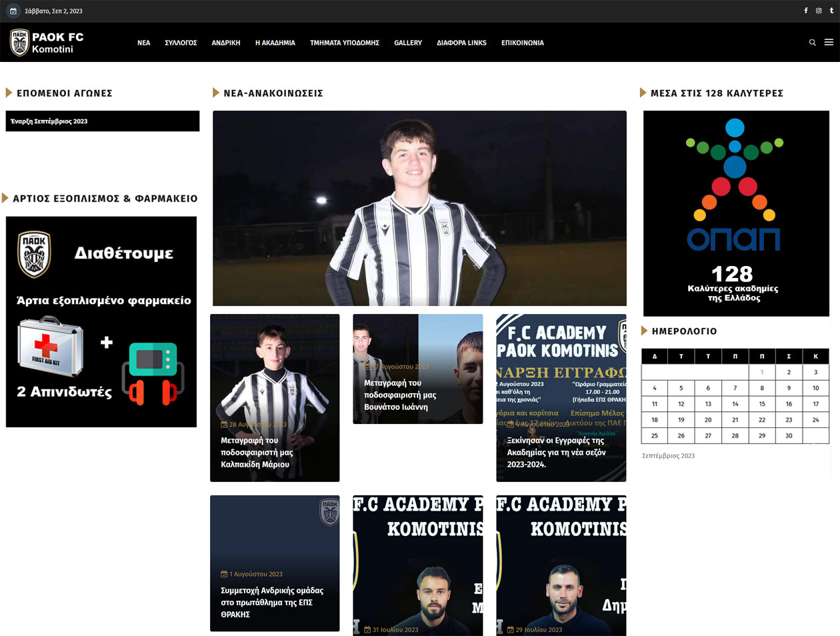Select day 30 in the calendar
This screenshot has height=636, width=840.
coord(789,435)
